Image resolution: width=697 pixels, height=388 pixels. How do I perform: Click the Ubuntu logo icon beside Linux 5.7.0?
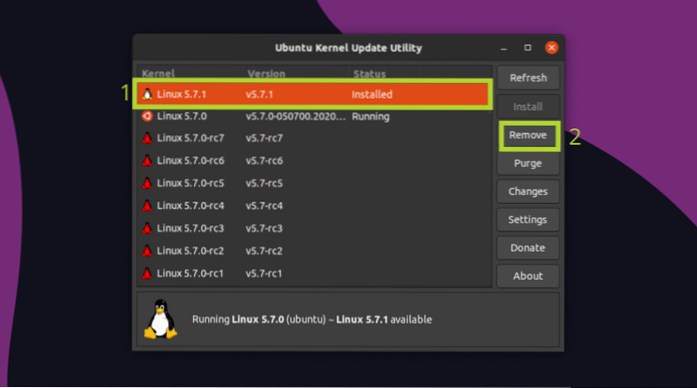[x=147, y=116]
